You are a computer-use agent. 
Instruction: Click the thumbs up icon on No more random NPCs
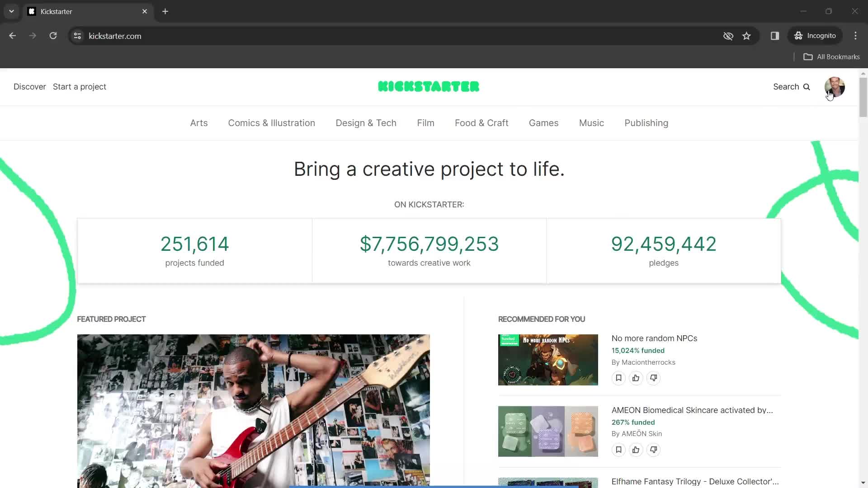pyautogui.click(x=636, y=378)
